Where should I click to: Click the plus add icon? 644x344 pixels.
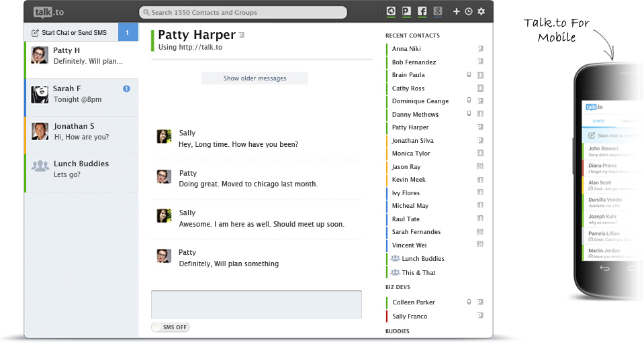[x=456, y=11]
